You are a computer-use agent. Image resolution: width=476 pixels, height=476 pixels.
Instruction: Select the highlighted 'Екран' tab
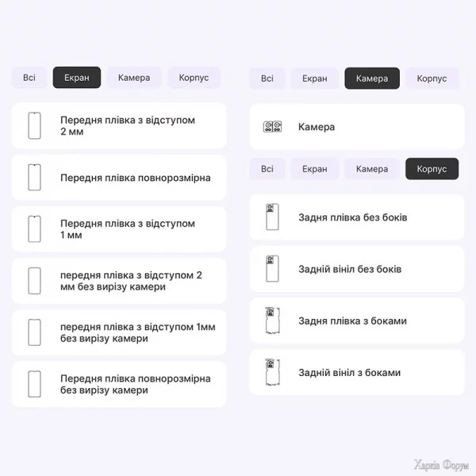77,78
